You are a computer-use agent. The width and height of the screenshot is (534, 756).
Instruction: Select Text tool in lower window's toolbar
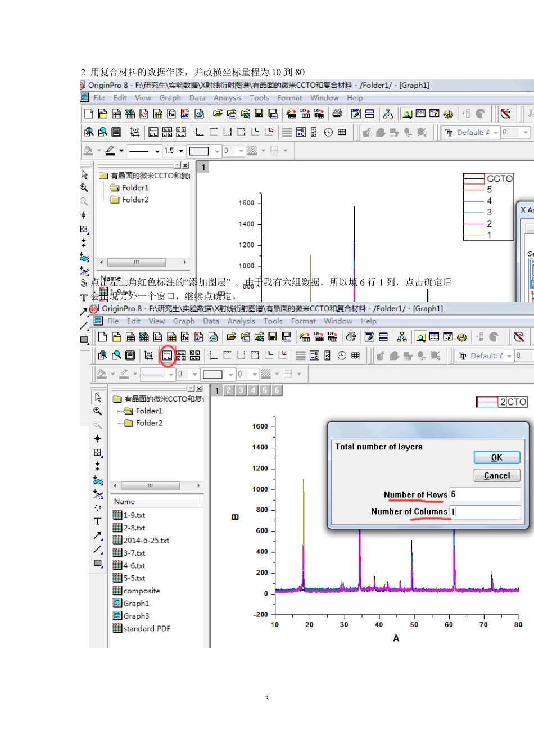[x=98, y=521]
